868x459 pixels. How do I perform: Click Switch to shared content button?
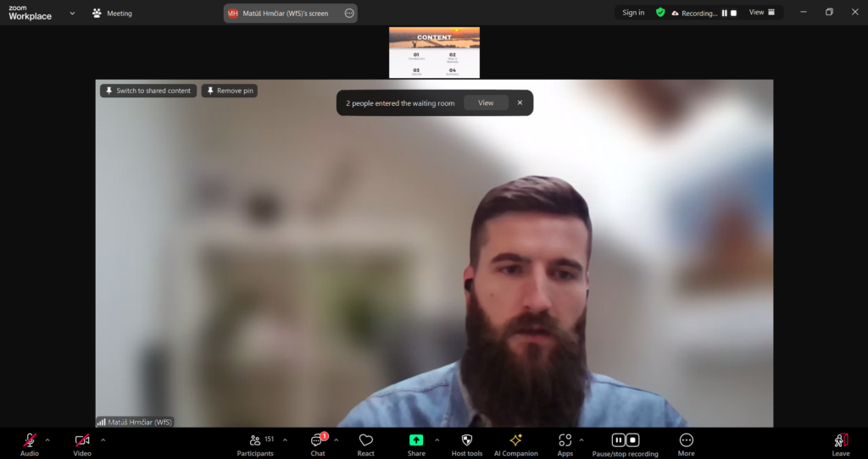click(x=148, y=91)
